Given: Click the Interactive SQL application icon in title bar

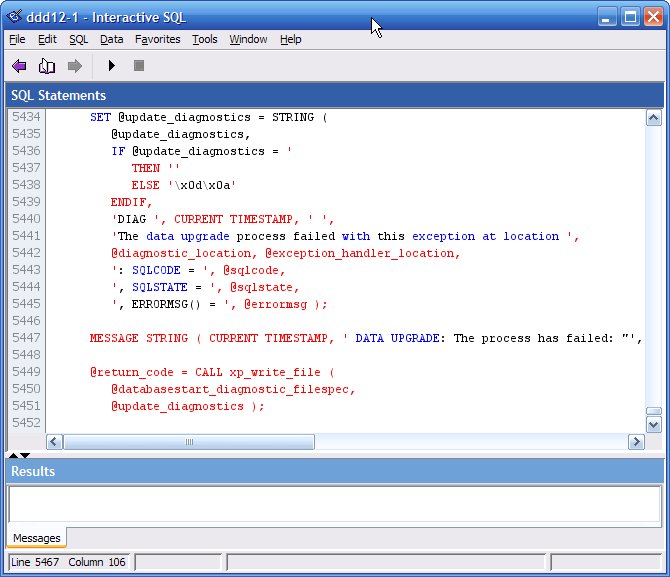Looking at the screenshot, I should coord(14,17).
